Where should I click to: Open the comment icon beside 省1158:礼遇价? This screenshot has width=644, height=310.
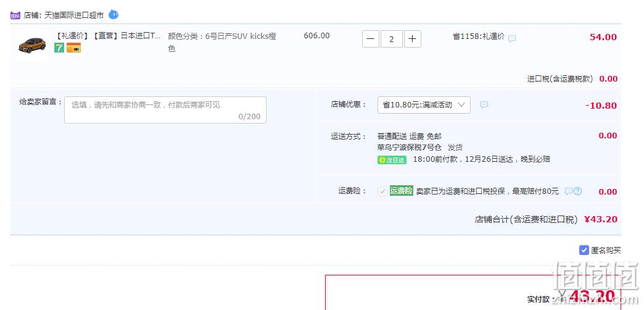(x=512, y=39)
